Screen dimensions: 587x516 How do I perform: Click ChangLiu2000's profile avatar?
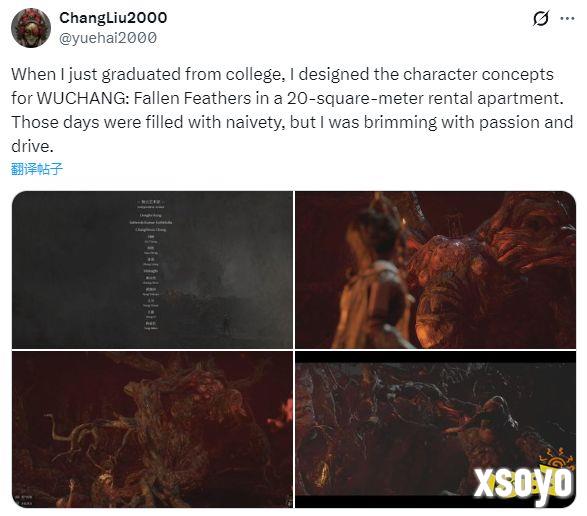point(31,28)
